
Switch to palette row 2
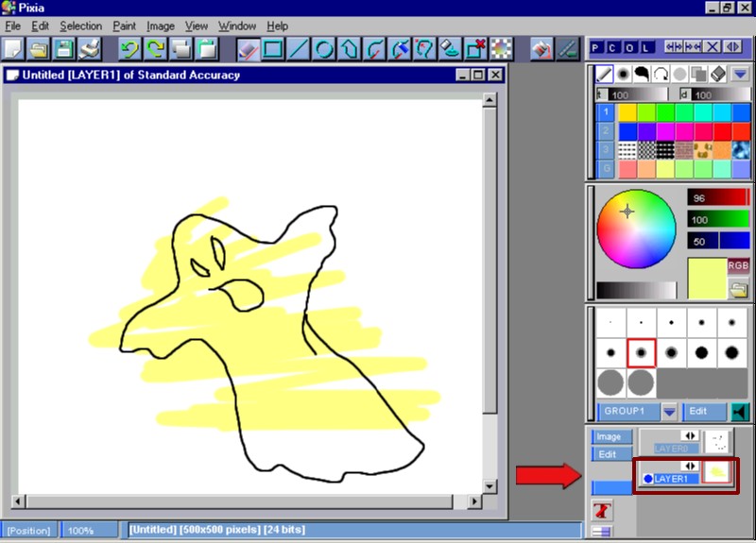605,131
